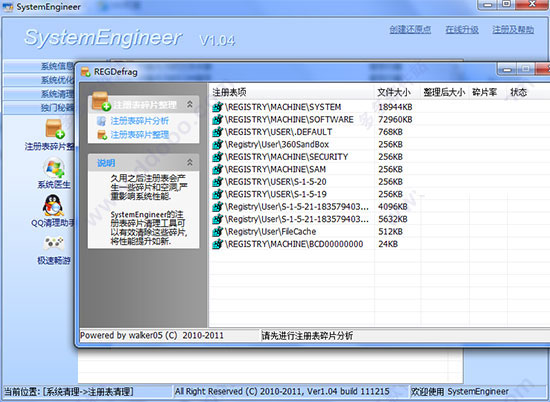Click the 创建还原点 link
This screenshot has height=402, width=550.
410,29
